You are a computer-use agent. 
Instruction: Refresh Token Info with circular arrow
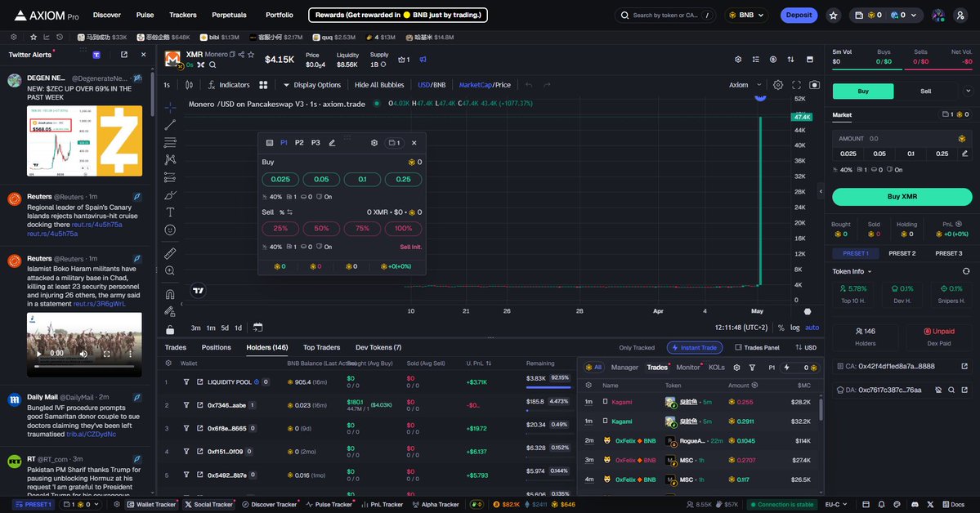(x=965, y=271)
